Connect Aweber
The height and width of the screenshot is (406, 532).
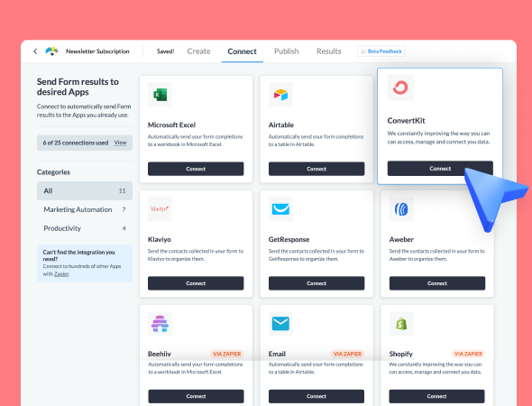click(x=437, y=283)
